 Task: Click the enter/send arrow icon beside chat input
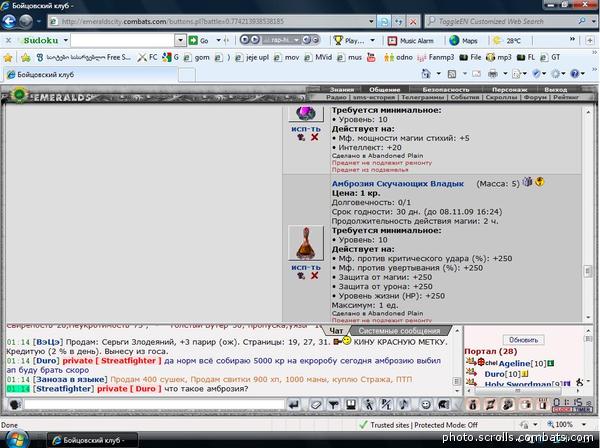(x=294, y=404)
